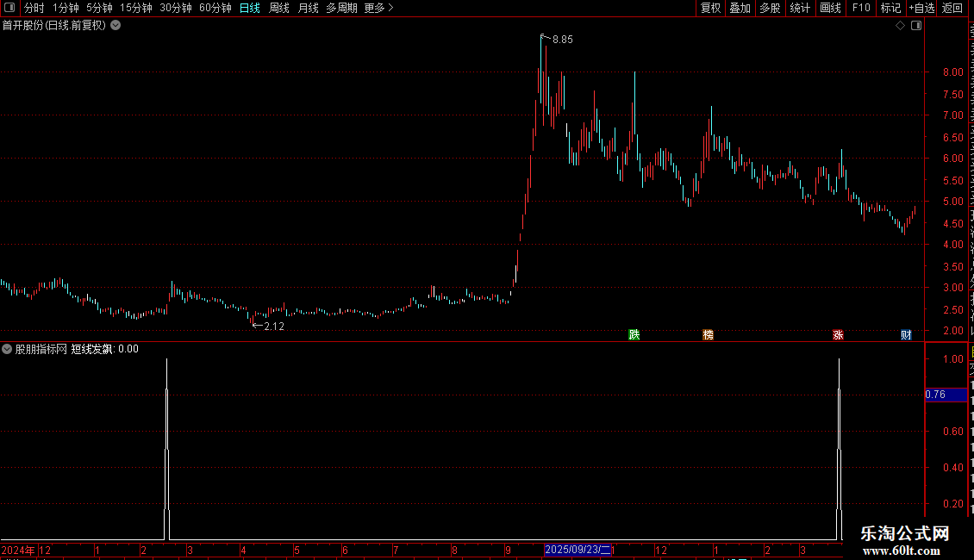Open the 多周期 multi-period view

(x=341, y=8)
